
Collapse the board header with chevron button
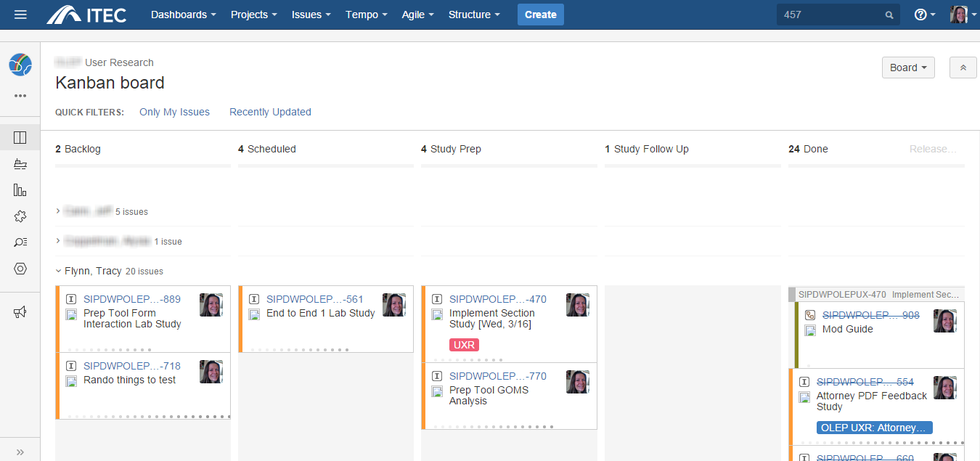coord(963,68)
